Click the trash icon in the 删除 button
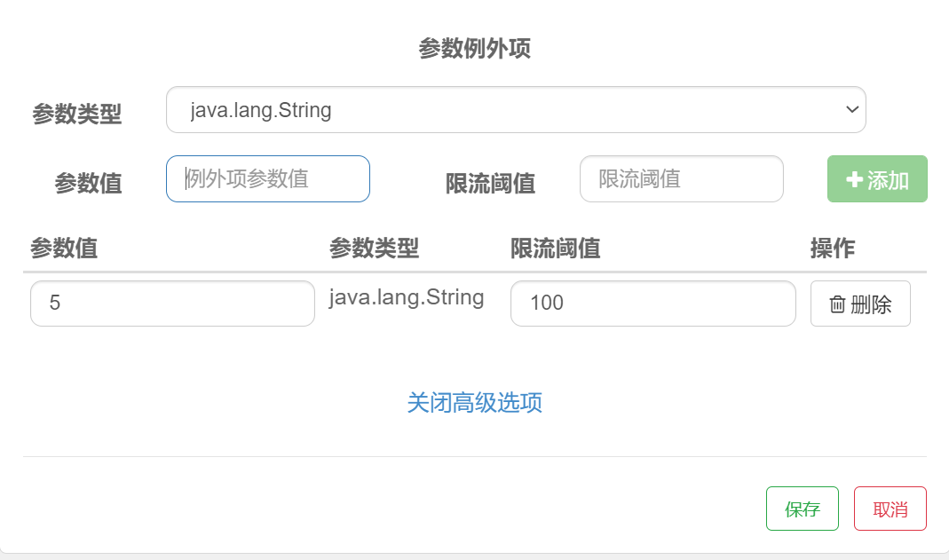 pos(837,304)
